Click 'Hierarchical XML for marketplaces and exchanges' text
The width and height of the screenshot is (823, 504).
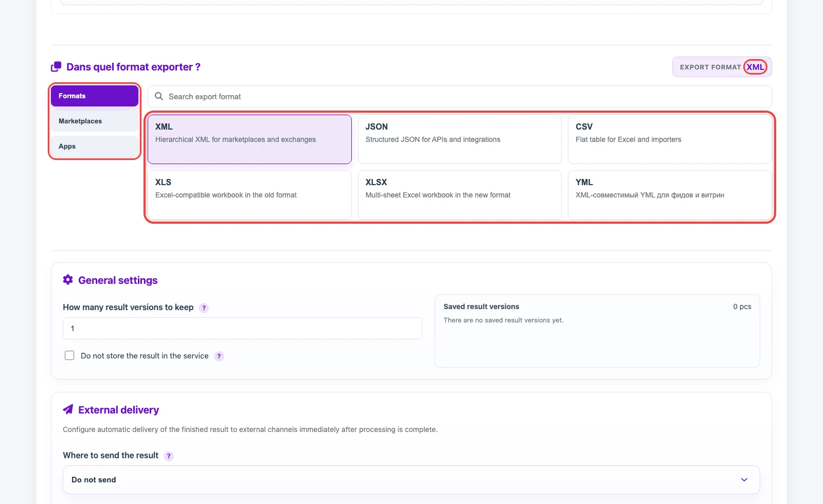(236, 139)
